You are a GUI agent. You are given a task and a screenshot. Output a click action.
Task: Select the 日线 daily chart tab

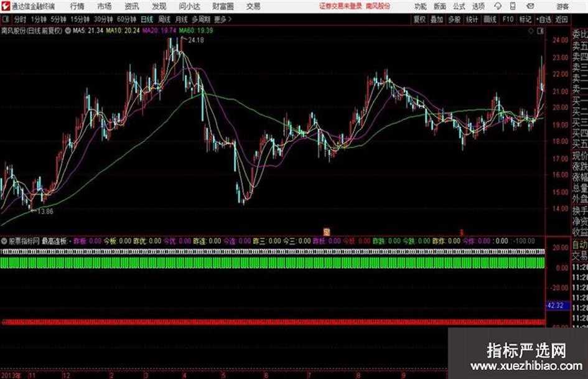coord(147,19)
